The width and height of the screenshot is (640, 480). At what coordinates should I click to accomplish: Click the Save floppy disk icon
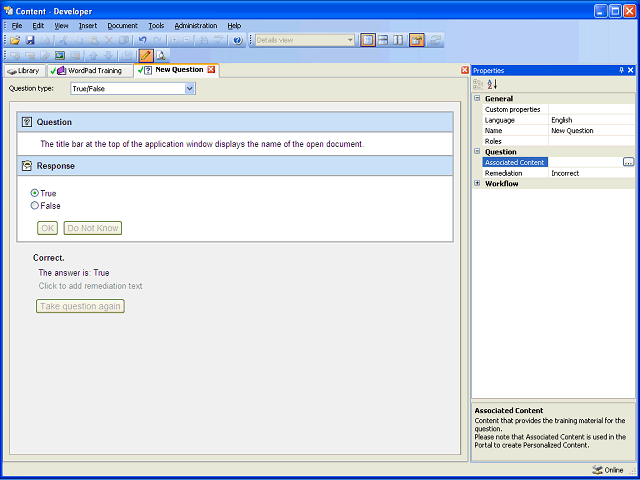coord(30,40)
